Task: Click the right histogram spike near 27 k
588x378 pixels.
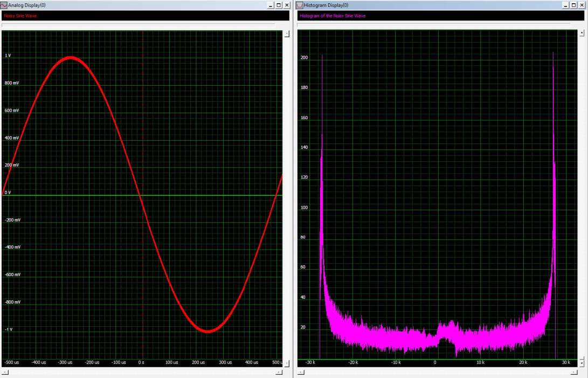Action: (553, 162)
